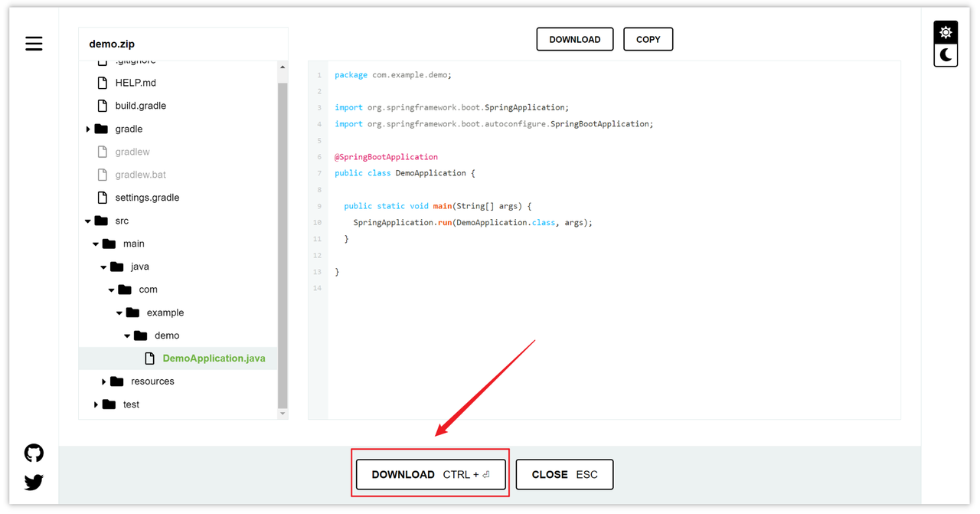Image resolution: width=980 pixels, height=514 pixels.
Task: Click the main folder icon
Action: point(109,244)
